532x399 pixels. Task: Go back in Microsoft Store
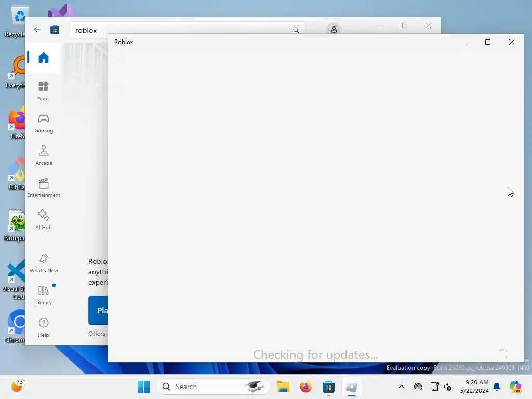pyautogui.click(x=37, y=30)
